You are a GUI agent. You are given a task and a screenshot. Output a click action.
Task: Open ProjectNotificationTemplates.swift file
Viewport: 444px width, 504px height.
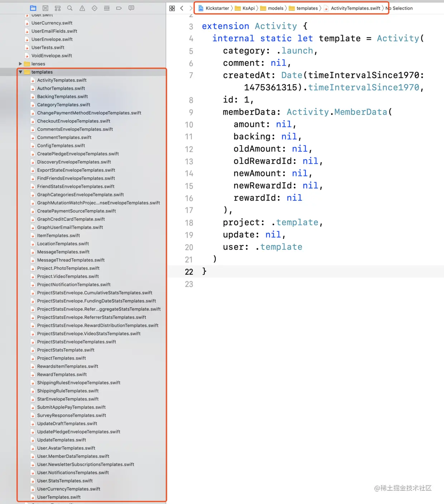tap(74, 285)
